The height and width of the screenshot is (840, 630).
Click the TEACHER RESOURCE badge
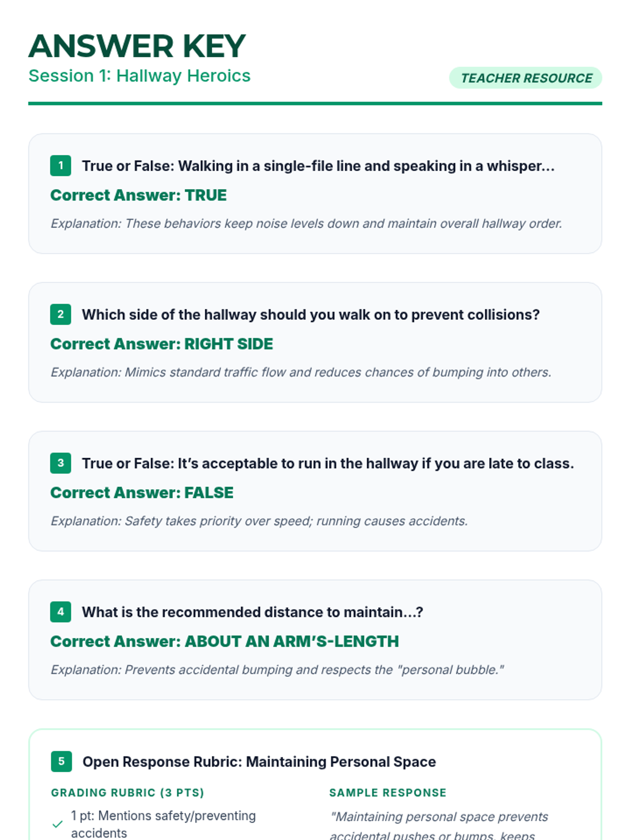click(x=526, y=78)
